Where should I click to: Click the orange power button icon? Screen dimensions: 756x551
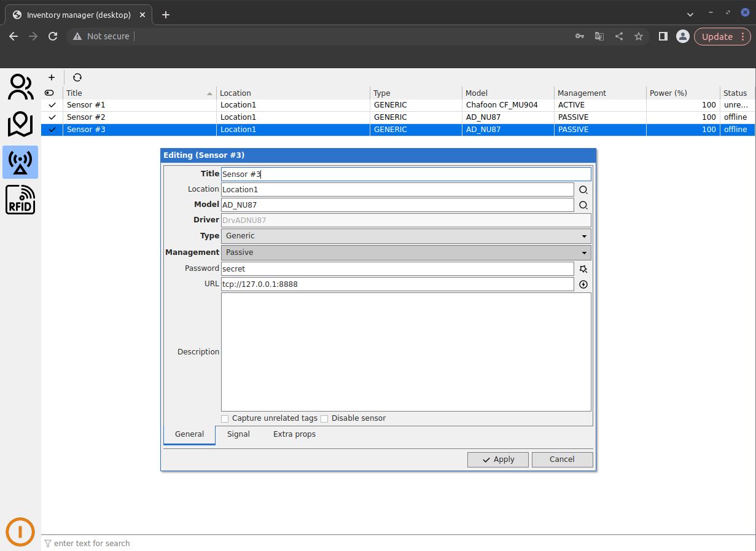coord(20,531)
